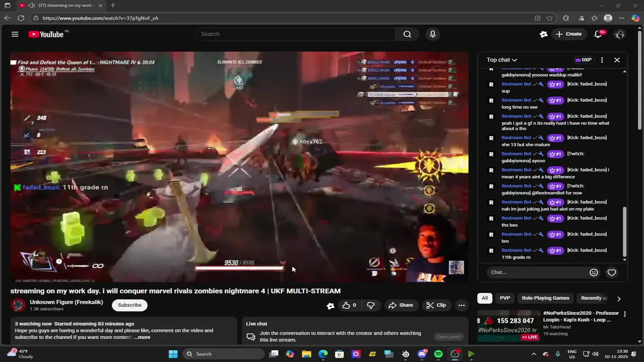Select the All category chip

tap(485, 298)
